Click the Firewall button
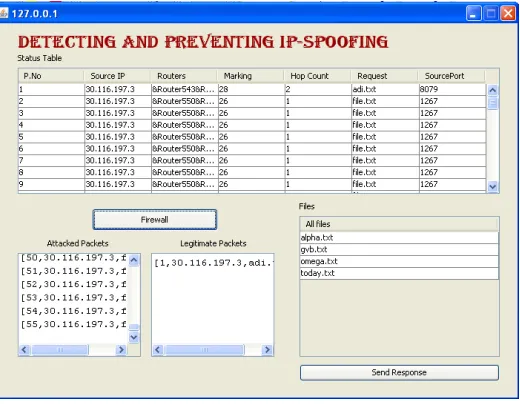 [155, 219]
